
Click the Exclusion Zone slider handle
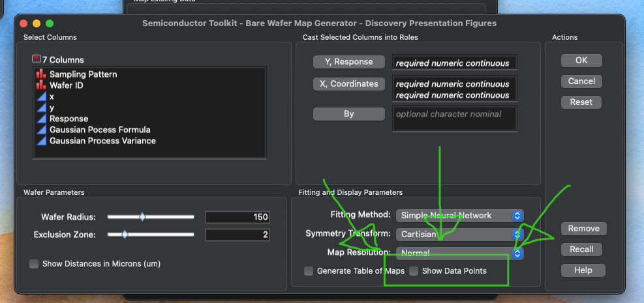click(125, 235)
